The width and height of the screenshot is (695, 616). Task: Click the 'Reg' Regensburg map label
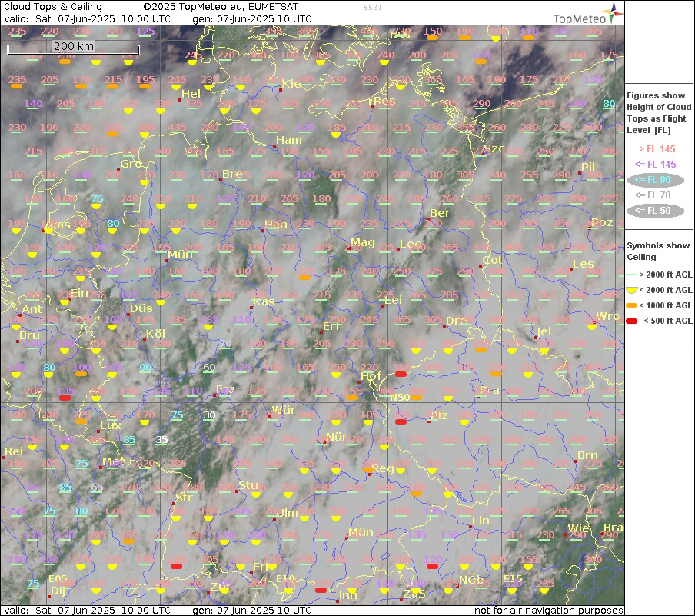pos(383,469)
